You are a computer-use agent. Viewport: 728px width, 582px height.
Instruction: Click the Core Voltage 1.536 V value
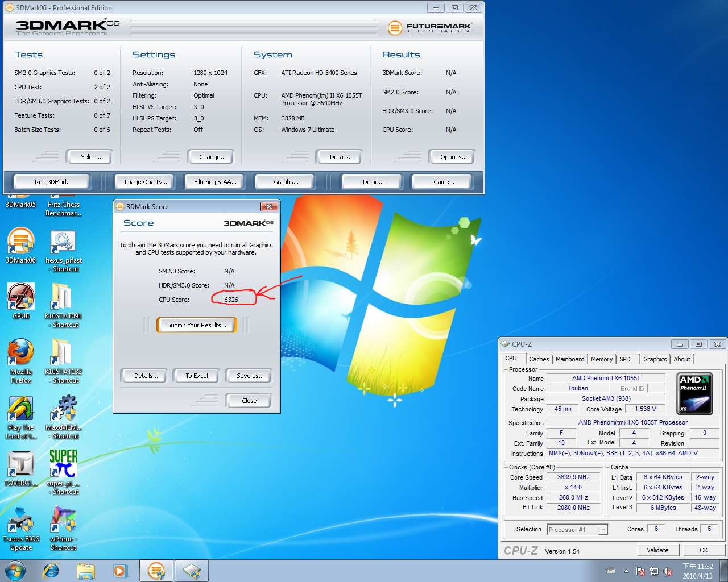tap(646, 409)
